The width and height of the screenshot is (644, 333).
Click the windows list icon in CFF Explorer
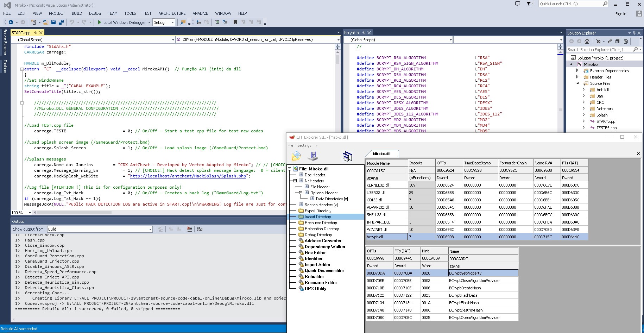347,156
